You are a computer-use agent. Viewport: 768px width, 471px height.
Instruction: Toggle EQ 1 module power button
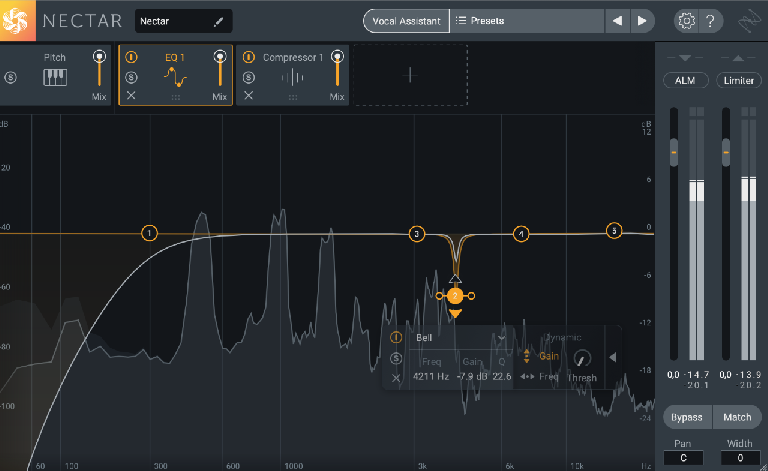pyautogui.click(x=131, y=58)
